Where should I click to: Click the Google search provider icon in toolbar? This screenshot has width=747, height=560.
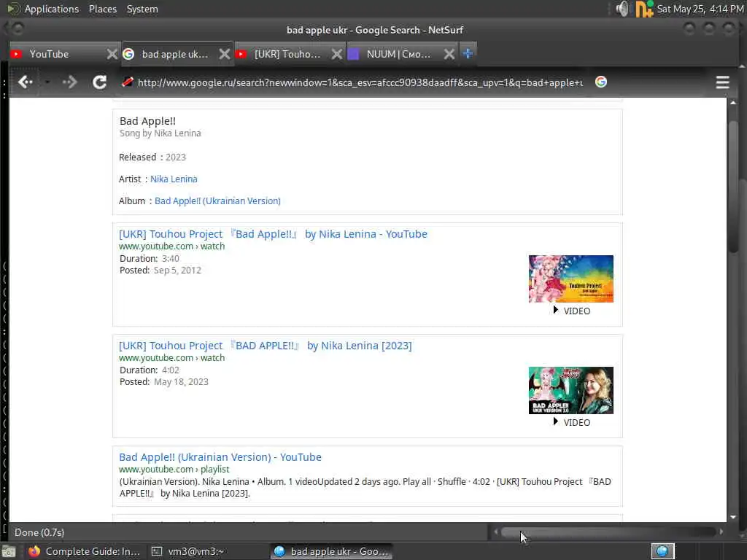pyautogui.click(x=601, y=82)
